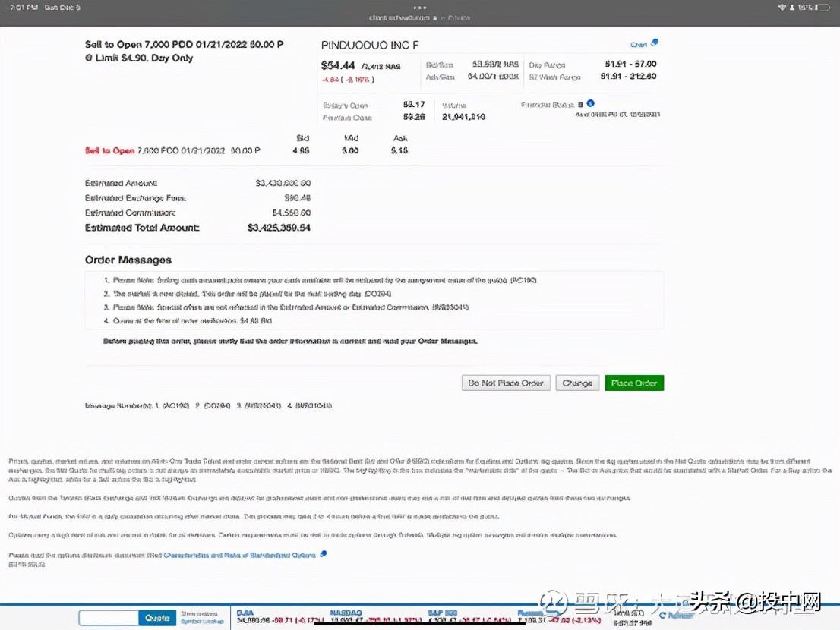Image resolution: width=840 pixels, height=630 pixels.
Task: Tap the three-dot menu atop browser
Action: [x=420, y=8]
